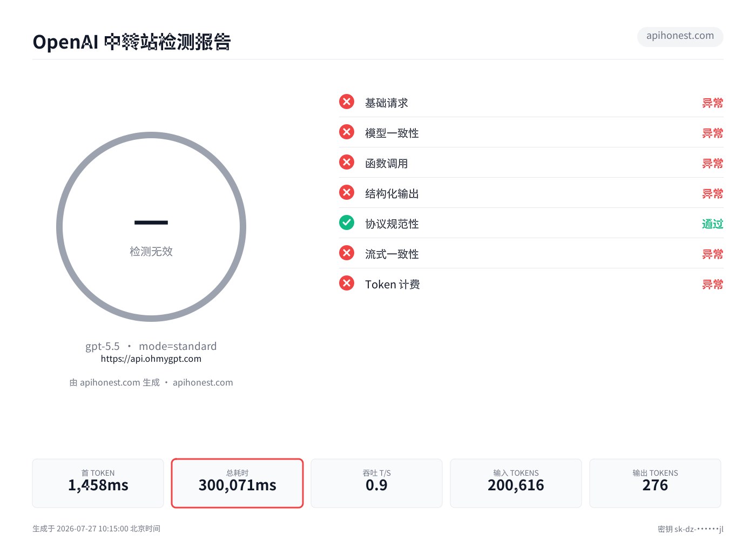Click the 通过 status on 协议规范性 row
The image size is (756, 540).
(712, 224)
